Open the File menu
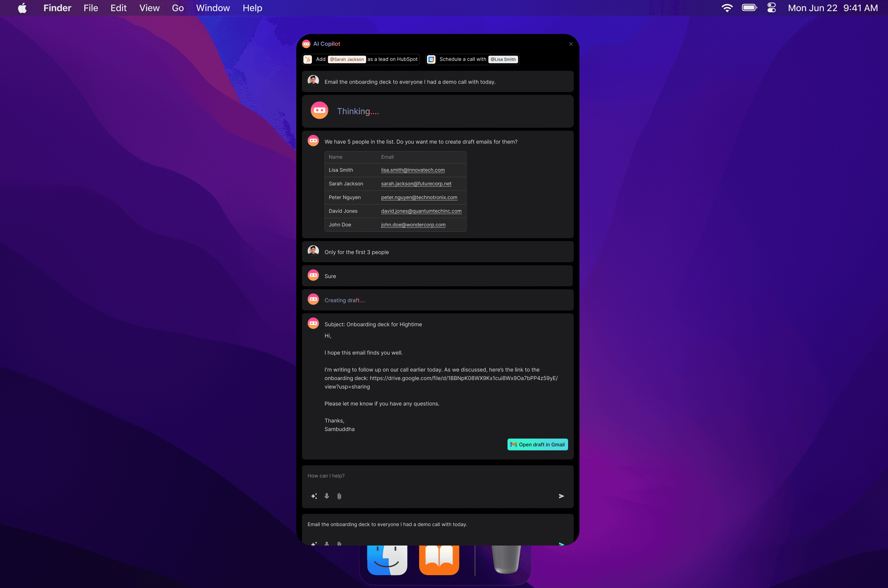 tap(91, 8)
